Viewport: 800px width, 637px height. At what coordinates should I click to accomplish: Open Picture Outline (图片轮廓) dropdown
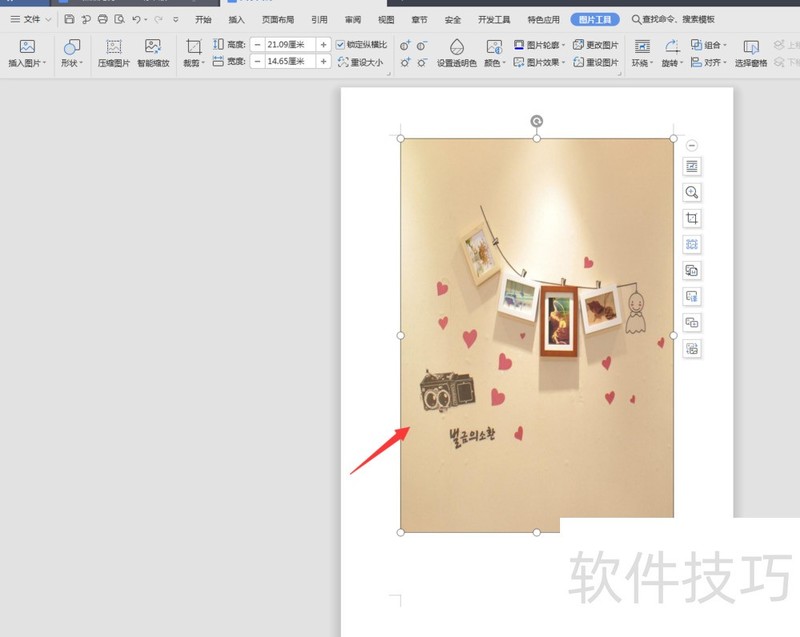click(539, 45)
